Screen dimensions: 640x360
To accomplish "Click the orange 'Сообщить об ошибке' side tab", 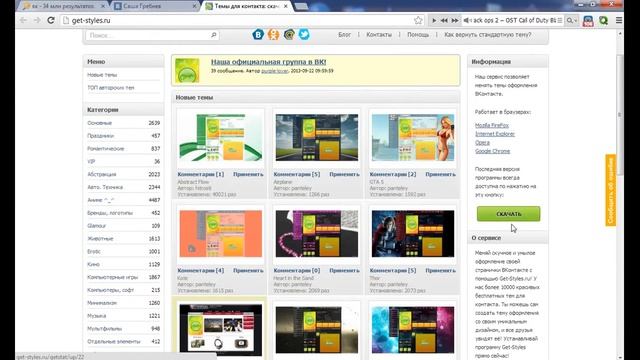I will tap(611, 190).
